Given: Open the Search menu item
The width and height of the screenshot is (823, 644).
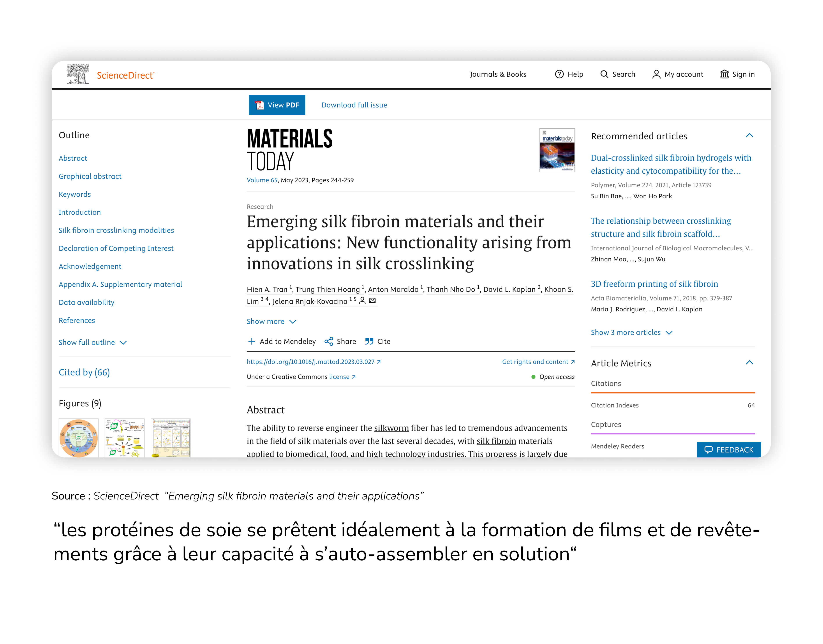Looking at the screenshot, I should point(618,74).
